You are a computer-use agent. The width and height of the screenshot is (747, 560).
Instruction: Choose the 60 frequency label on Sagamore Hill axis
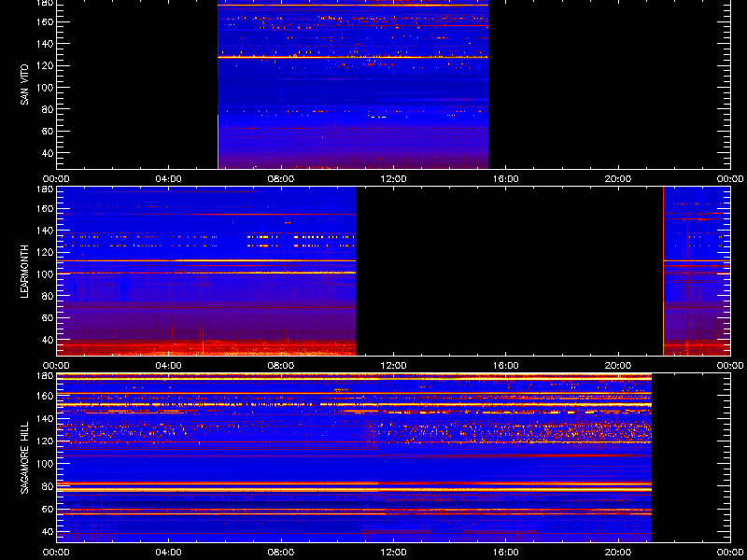(49, 509)
